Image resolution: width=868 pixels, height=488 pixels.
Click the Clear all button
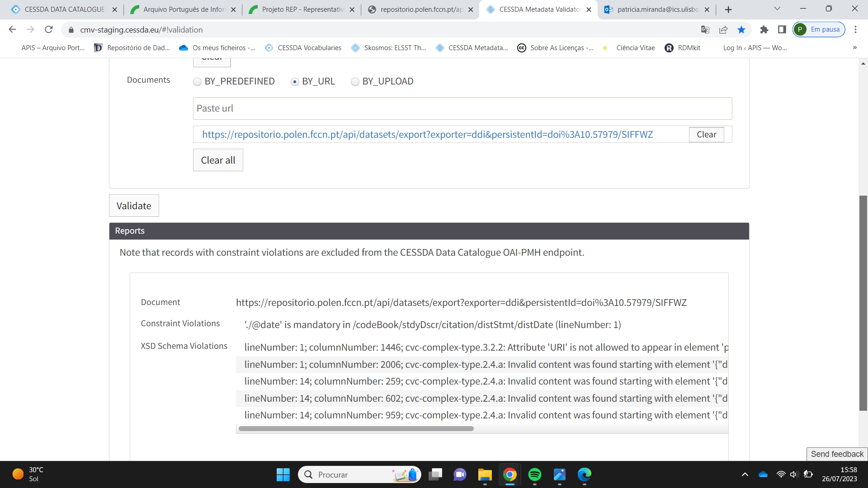(218, 160)
